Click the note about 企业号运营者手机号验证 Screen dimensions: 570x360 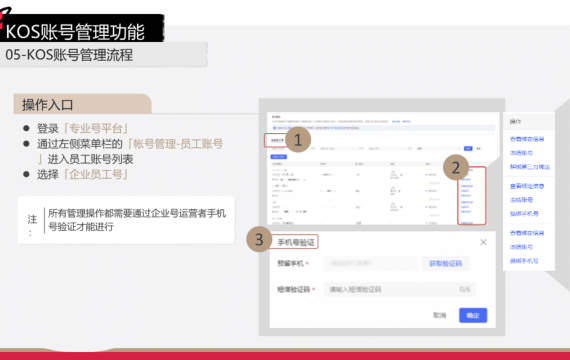pos(137,220)
